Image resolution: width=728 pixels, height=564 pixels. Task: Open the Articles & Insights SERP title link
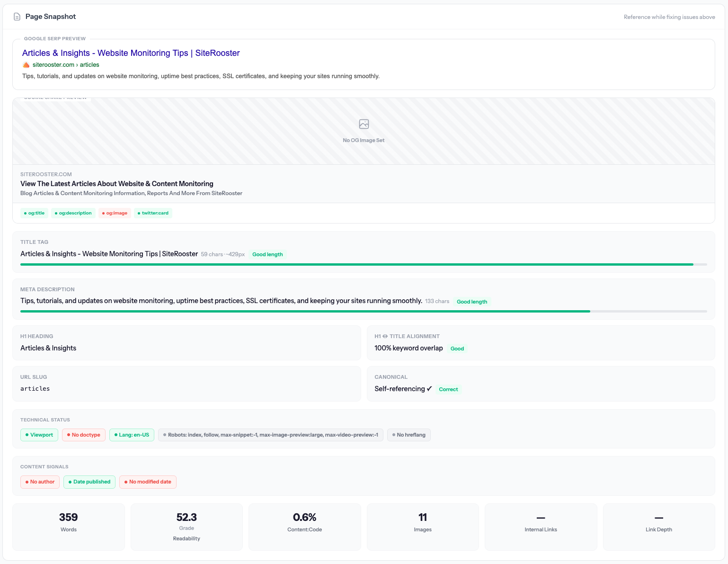tap(131, 53)
